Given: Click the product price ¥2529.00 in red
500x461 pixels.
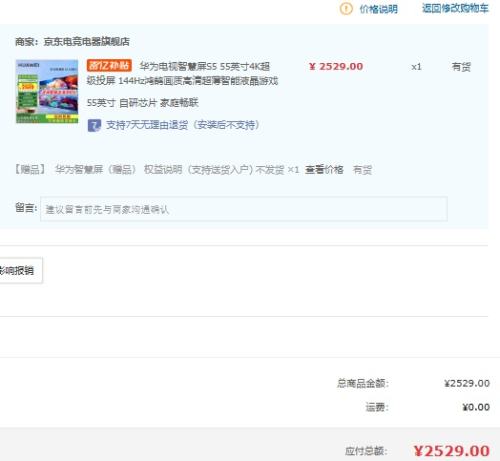Looking at the screenshot, I should tap(336, 67).
